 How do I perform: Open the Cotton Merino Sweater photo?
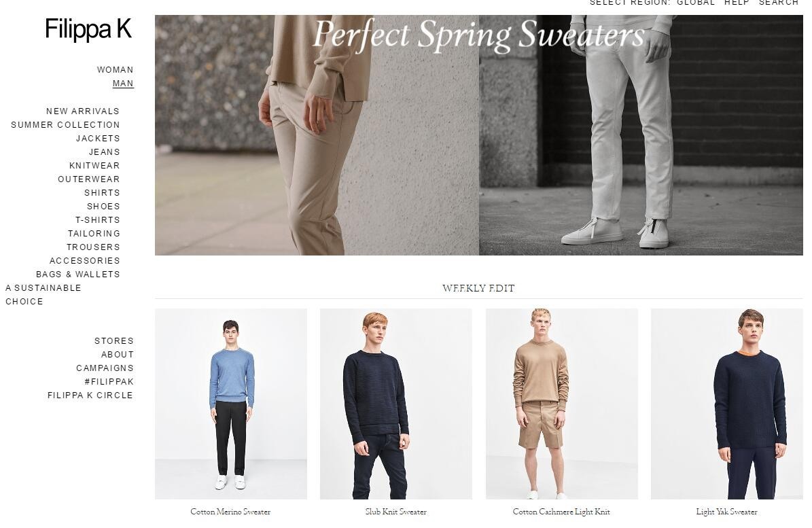pos(231,404)
